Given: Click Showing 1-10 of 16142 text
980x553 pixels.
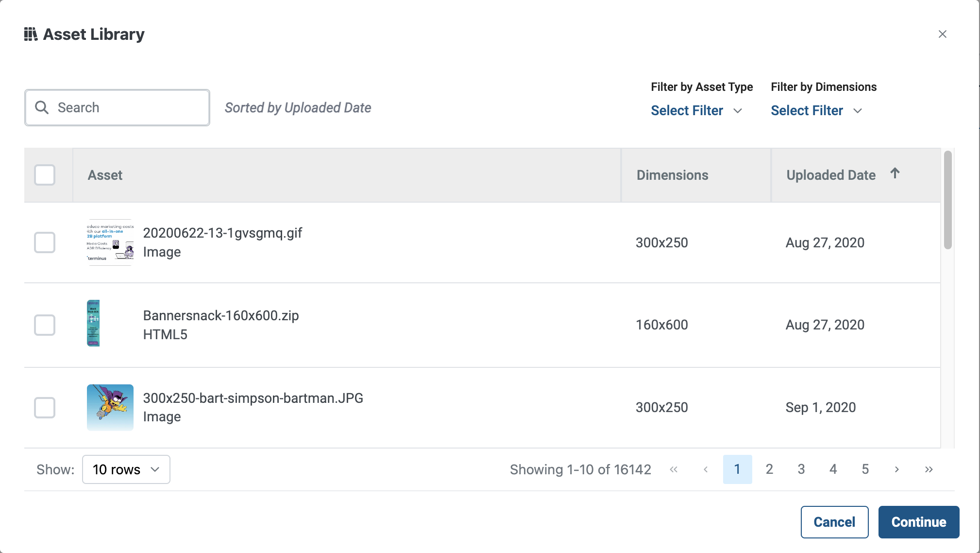Looking at the screenshot, I should click(x=580, y=469).
